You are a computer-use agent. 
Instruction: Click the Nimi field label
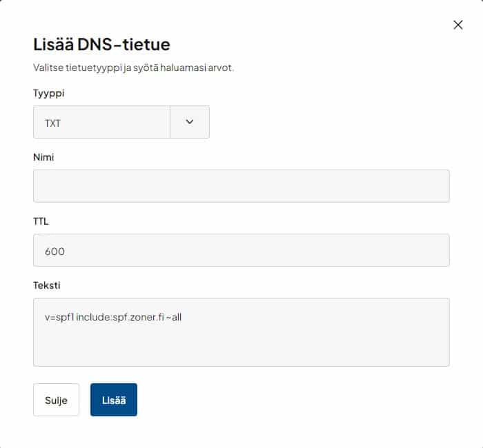click(43, 157)
